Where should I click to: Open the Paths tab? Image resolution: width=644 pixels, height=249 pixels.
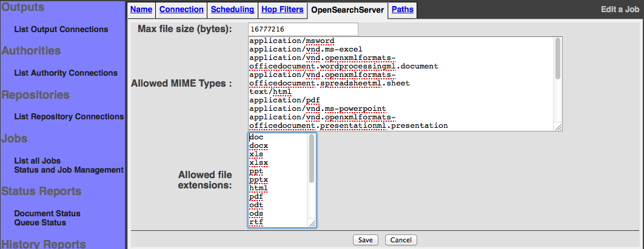403,10
